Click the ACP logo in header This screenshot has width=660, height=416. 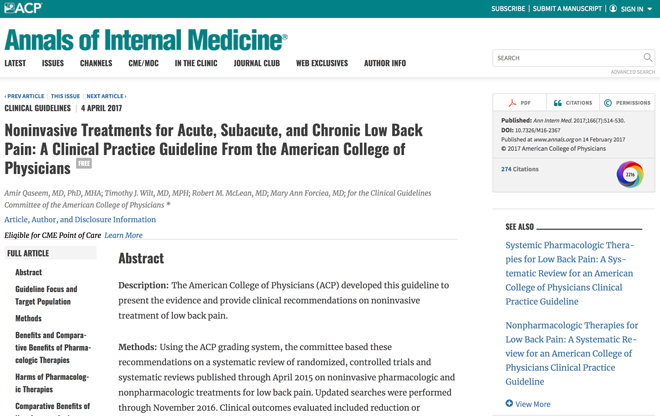pyautogui.click(x=23, y=8)
